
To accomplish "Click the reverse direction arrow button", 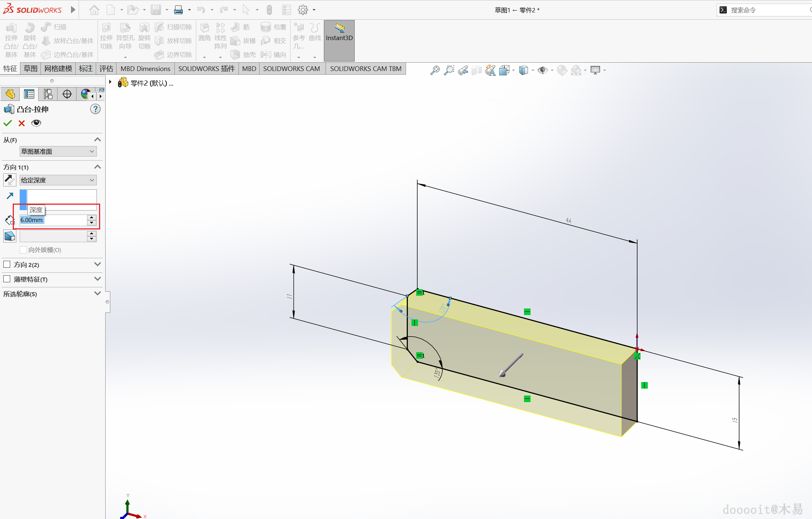I will click(10, 180).
